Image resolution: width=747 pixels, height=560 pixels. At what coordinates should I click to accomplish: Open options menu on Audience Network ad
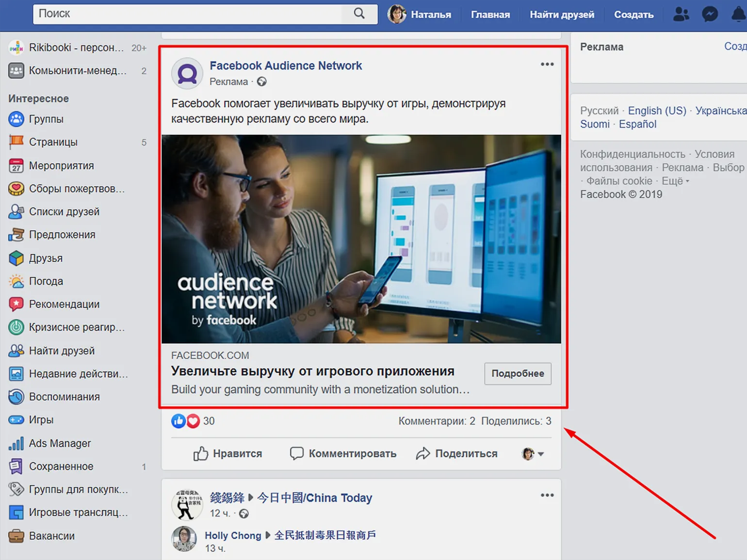[547, 64]
